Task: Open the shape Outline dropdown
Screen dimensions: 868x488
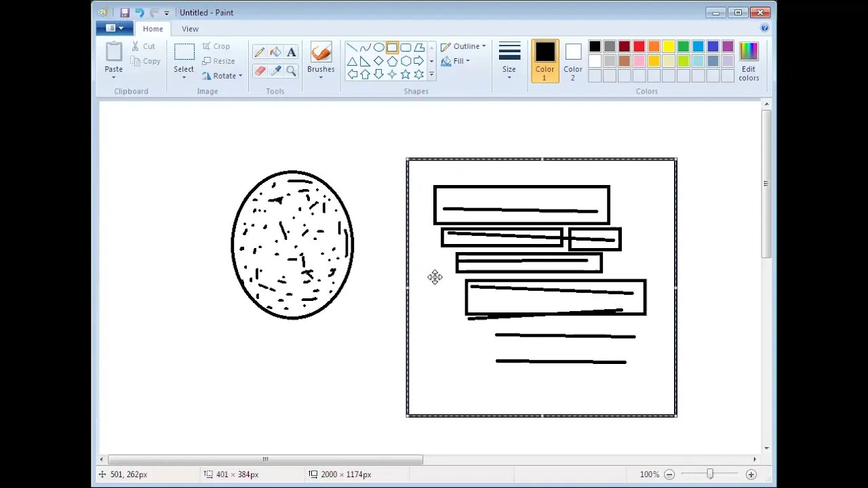Action: 463,46
